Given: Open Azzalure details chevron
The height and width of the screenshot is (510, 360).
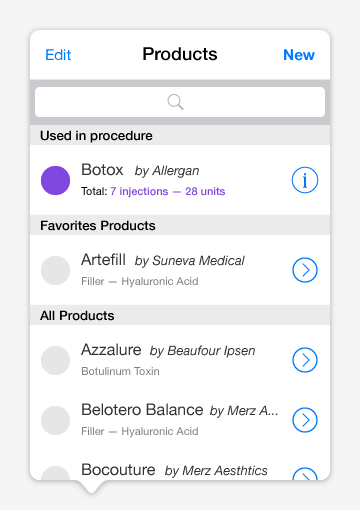Looking at the screenshot, I should 305,360.
